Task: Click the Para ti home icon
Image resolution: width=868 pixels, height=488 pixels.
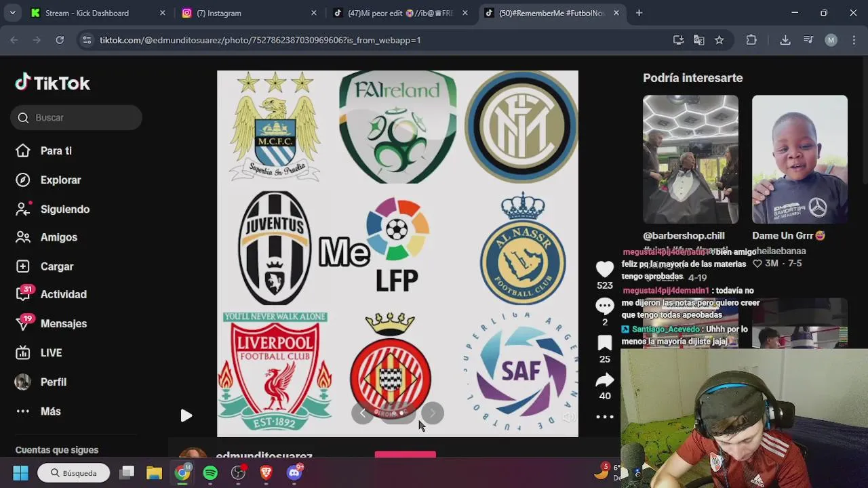Action: coord(23,150)
